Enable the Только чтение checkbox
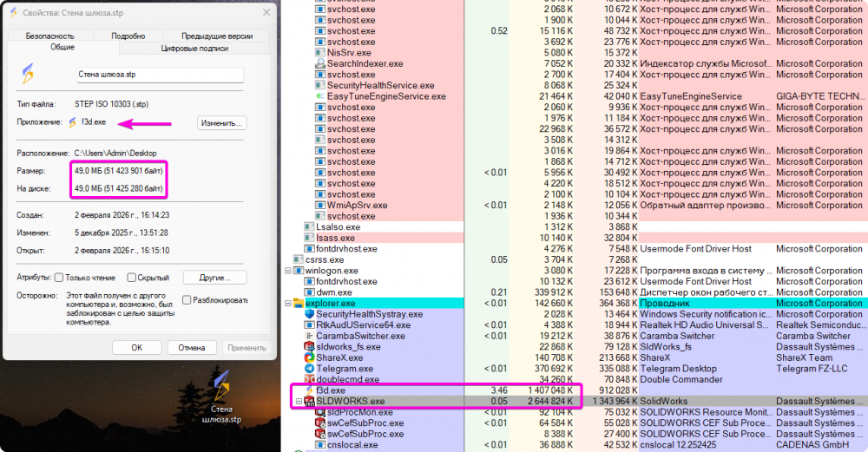This screenshot has width=868, height=452. tap(59, 278)
